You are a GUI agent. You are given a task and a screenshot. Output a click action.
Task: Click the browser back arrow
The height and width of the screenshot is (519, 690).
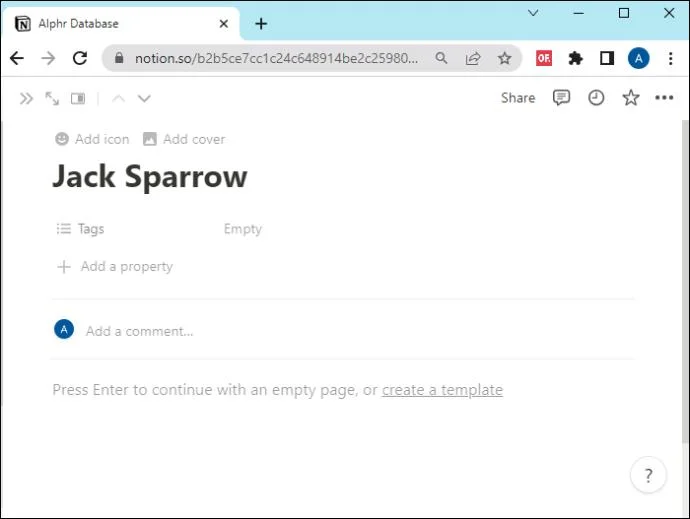click(17, 58)
